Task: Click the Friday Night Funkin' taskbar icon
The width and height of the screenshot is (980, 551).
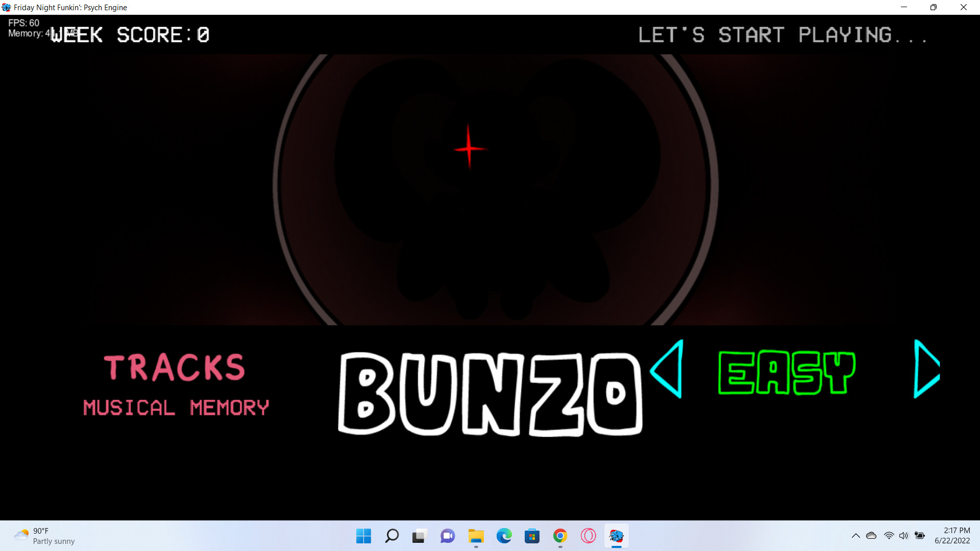Action: [x=616, y=536]
